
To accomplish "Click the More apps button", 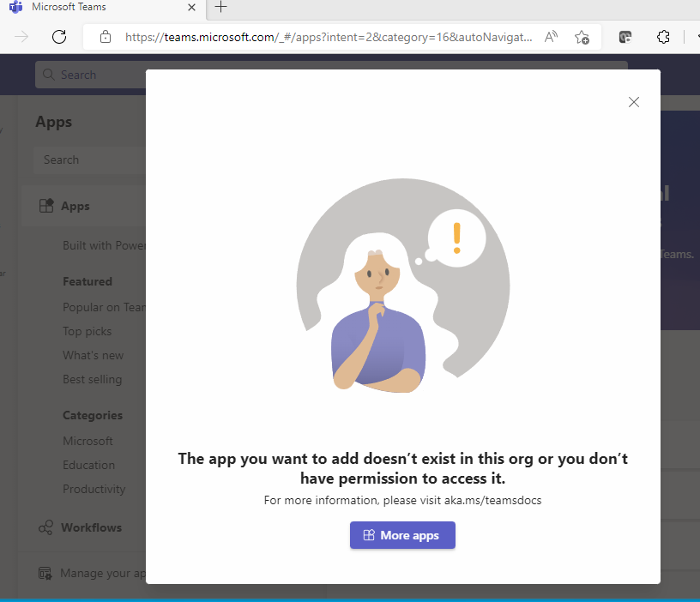I will click(x=402, y=535).
